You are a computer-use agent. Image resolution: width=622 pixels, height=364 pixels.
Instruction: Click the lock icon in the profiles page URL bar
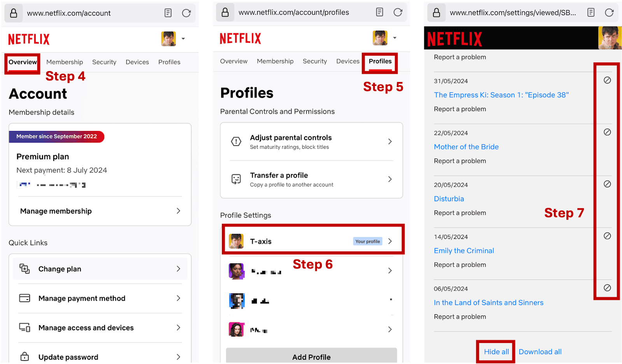[x=225, y=12]
